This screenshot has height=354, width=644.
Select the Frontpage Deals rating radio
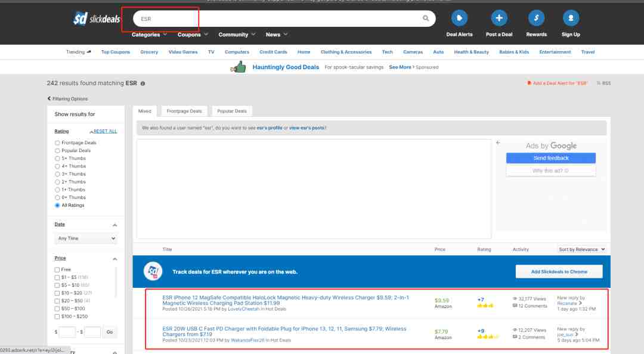coord(57,143)
